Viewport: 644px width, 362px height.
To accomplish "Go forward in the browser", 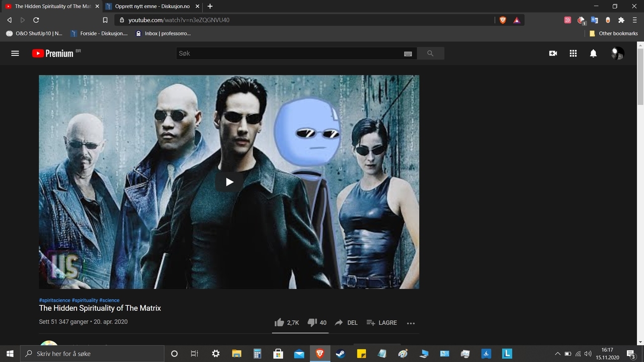I will [23, 20].
